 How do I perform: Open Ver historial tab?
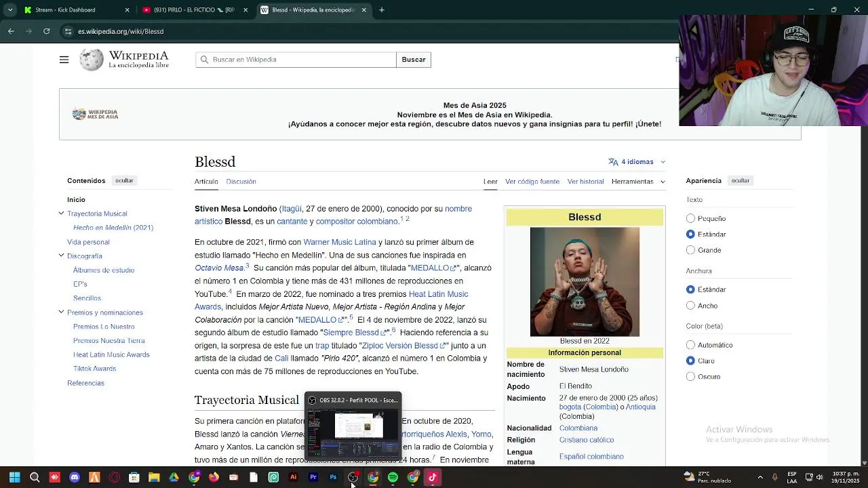[585, 182]
